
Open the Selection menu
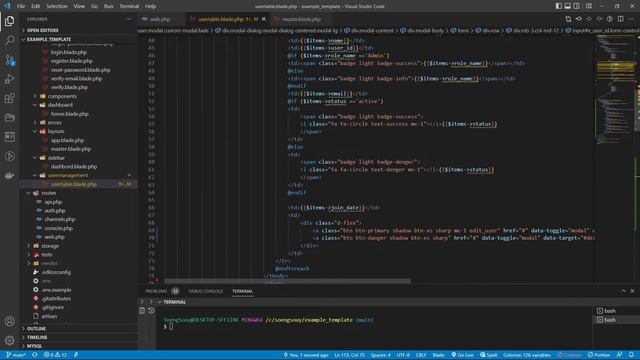(57, 6)
